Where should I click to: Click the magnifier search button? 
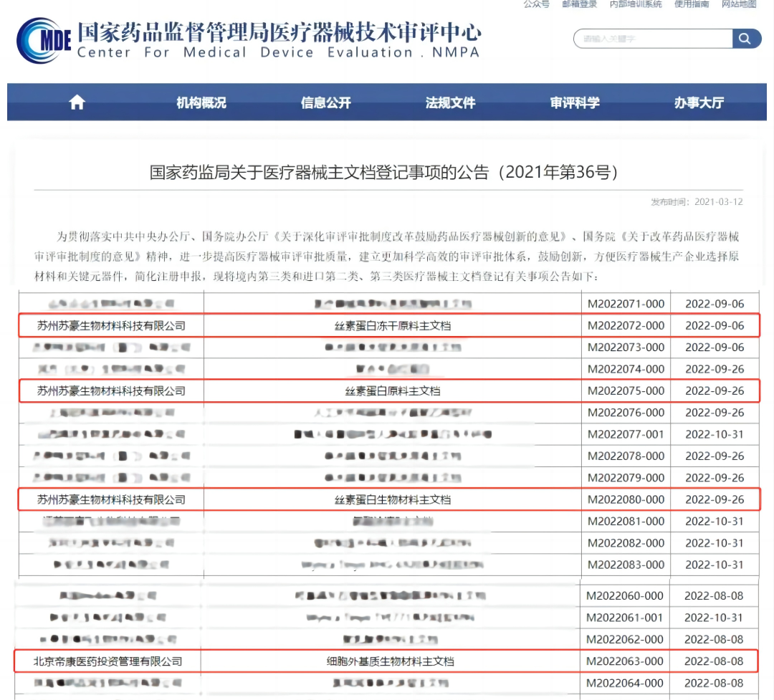tap(746, 39)
